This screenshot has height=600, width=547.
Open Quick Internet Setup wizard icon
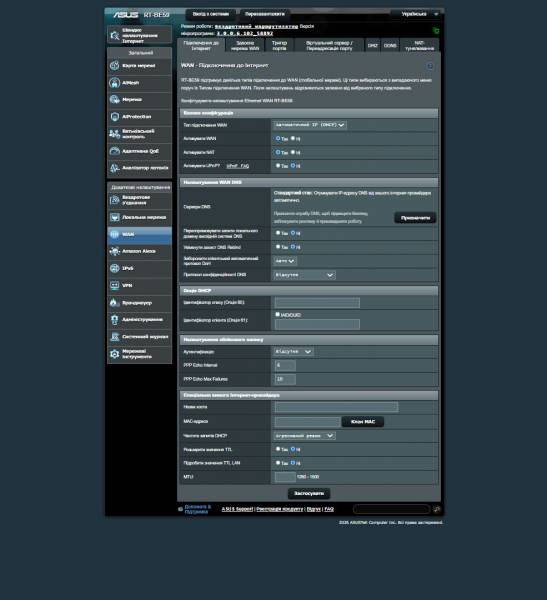[x=114, y=36]
